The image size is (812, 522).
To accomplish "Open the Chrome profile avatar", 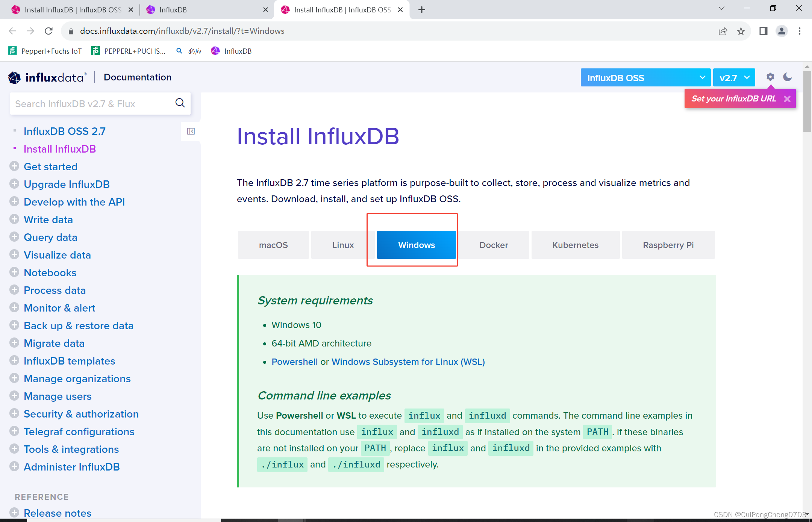I will point(782,31).
